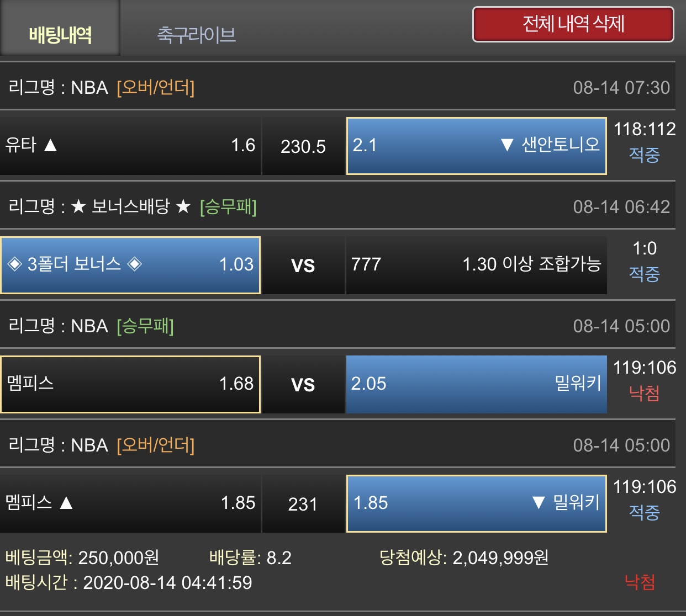Click the star icon before 보너스배당
The width and height of the screenshot is (686, 616).
pos(78,206)
